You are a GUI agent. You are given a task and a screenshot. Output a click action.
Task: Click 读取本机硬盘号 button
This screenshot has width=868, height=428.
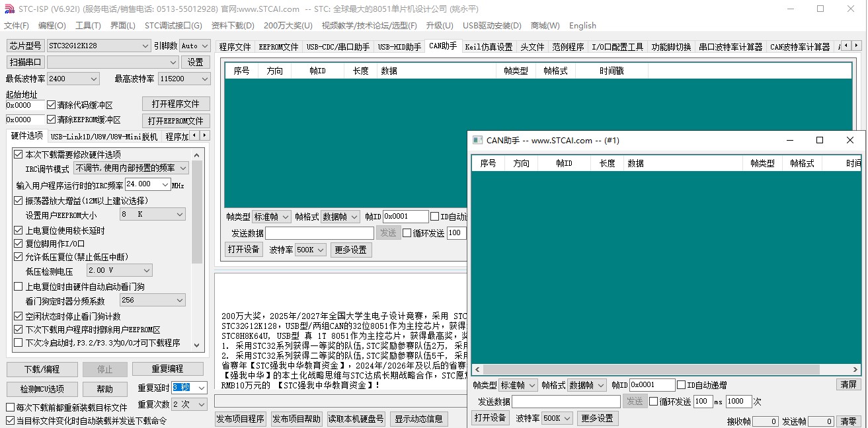click(356, 419)
